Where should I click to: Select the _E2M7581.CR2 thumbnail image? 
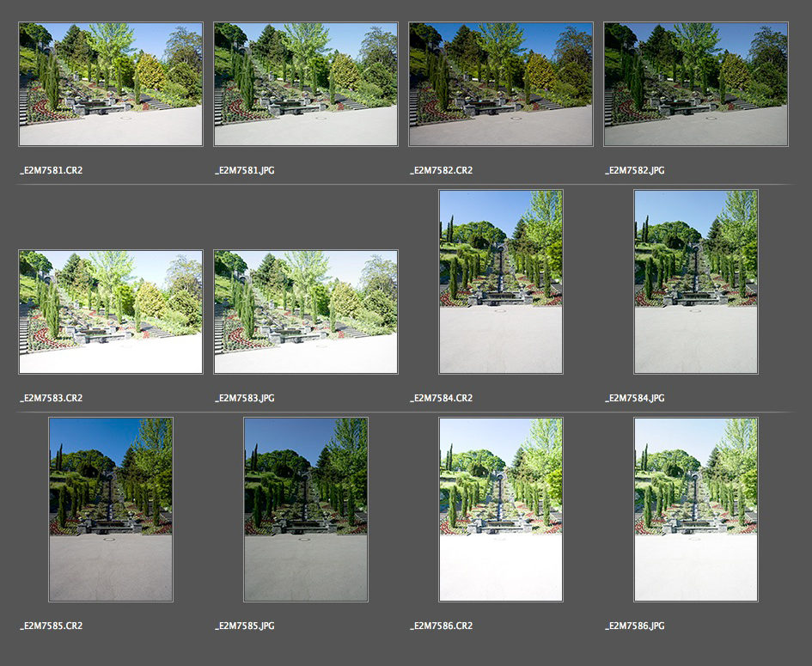[111, 84]
